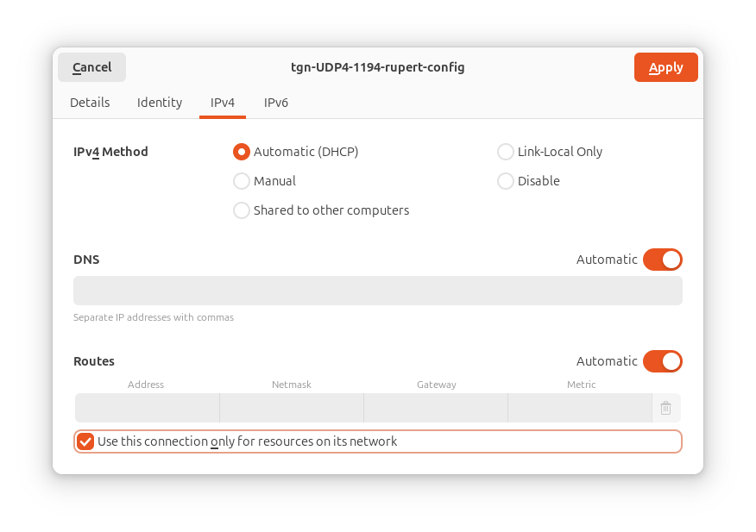Select Manual IPv4 method
The image size is (756, 532).
[242, 181]
